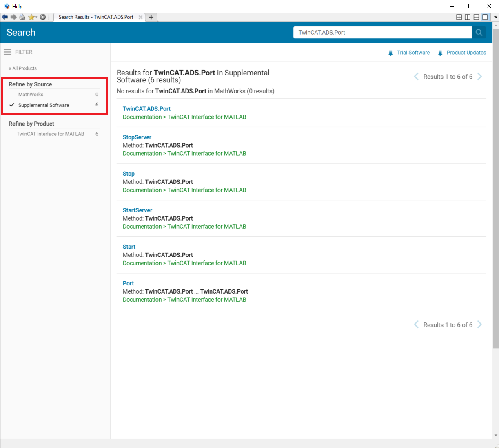Go to previous results page at top
499x448 pixels.
[x=416, y=77]
